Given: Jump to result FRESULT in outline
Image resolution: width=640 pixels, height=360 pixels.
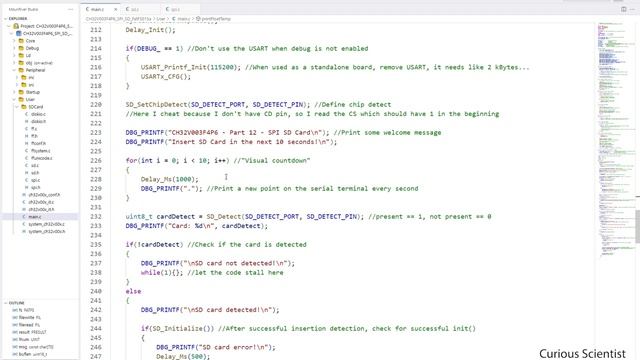Looking at the screenshot, I should point(29,332).
